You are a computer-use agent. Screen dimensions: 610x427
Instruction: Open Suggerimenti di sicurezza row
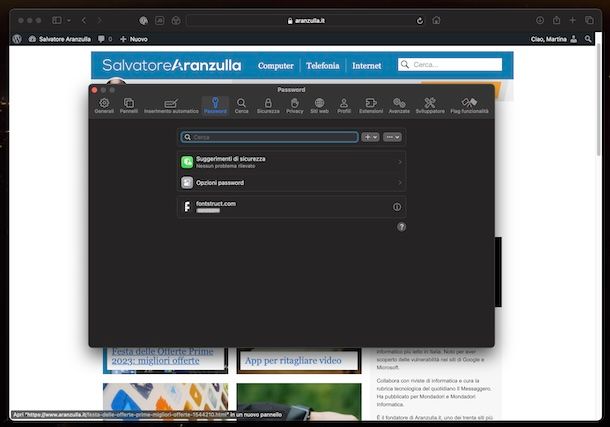coord(291,162)
